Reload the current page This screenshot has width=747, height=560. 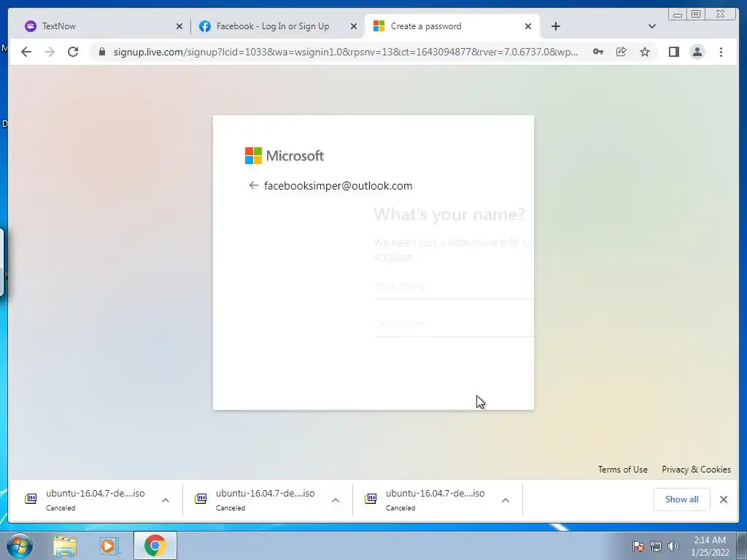pos(73,52)
